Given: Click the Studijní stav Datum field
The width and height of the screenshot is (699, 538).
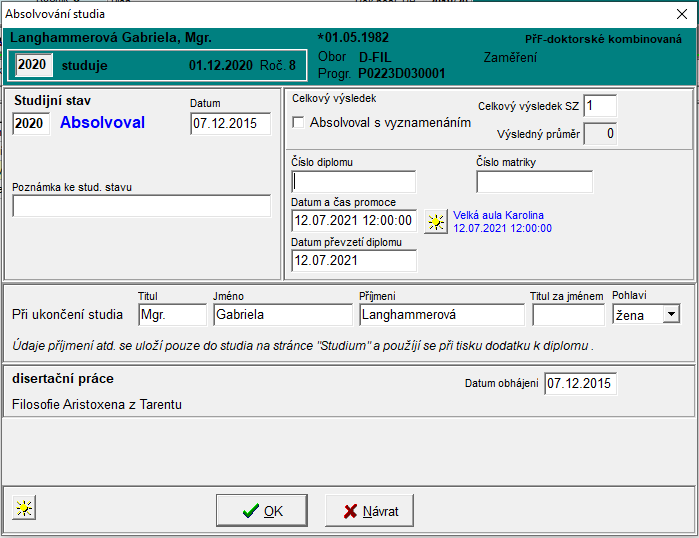Looking at the screenshot, I should point(230,123).
